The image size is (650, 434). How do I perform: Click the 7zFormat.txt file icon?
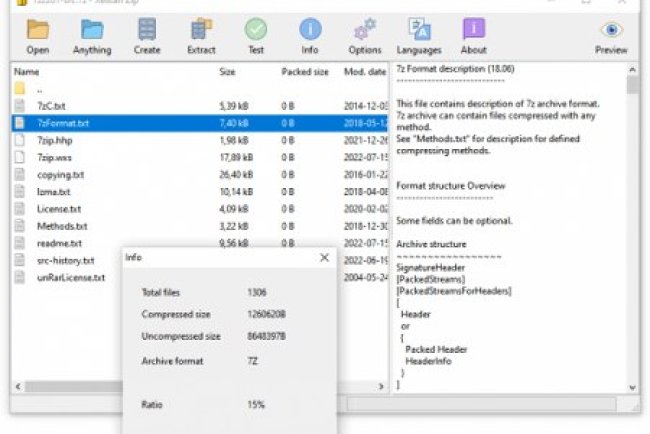(19, 123)
